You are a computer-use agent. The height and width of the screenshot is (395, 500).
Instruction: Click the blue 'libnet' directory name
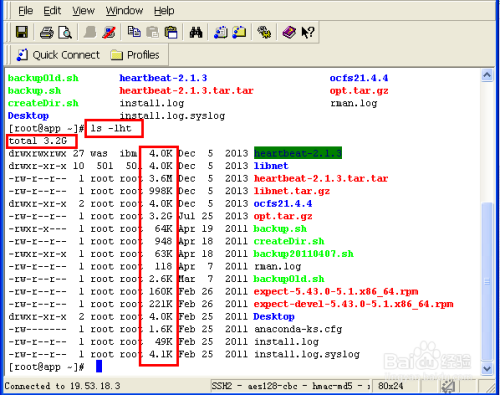(x=271, y=166)
